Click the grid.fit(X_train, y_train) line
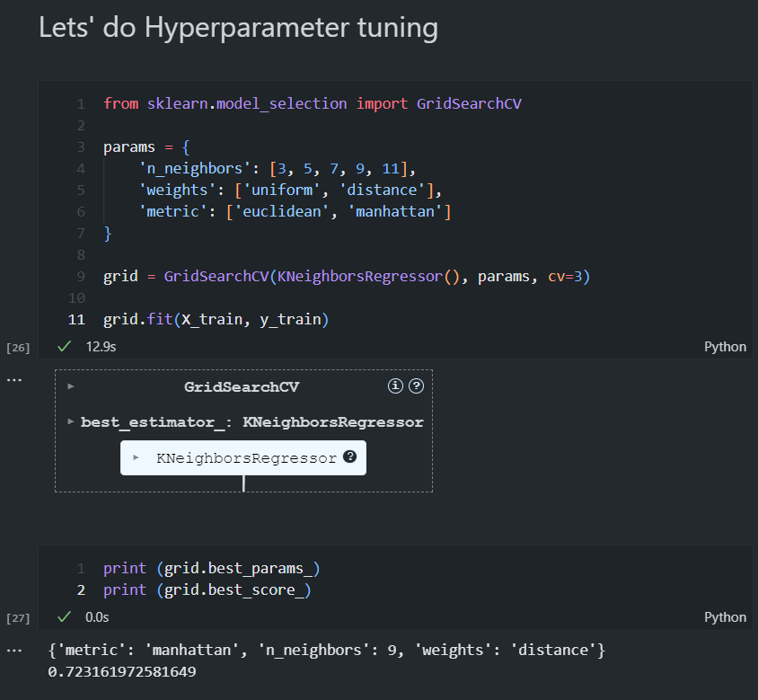The height and width of the screenshot is (700, 758). point(216,319)
